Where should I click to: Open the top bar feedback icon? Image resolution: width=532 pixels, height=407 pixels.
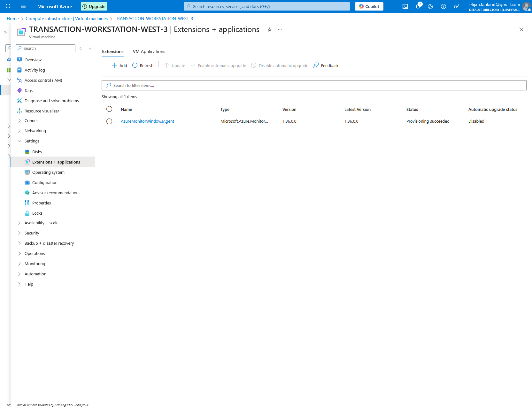click(x=456, y=6)
